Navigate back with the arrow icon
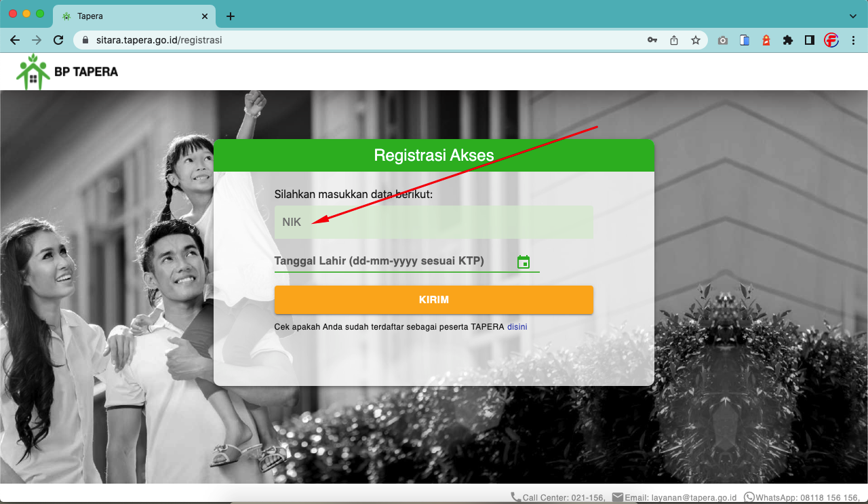The width and height of the screenshot is (868, 504). click(x=14, y=40)
